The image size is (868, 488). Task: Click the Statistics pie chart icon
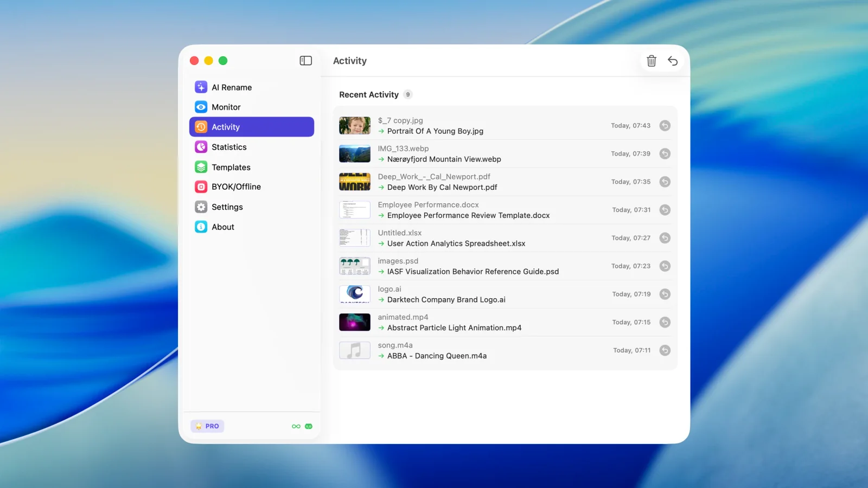click(201, 147)
